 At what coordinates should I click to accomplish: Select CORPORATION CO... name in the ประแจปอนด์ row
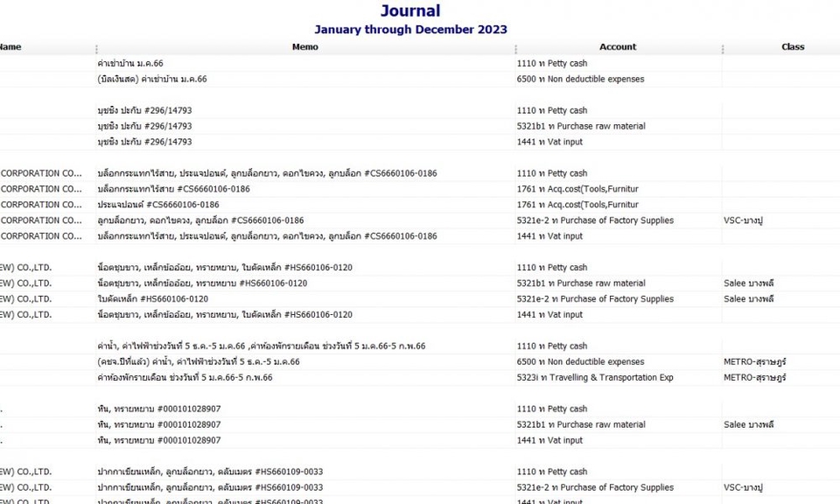[41, 205]
